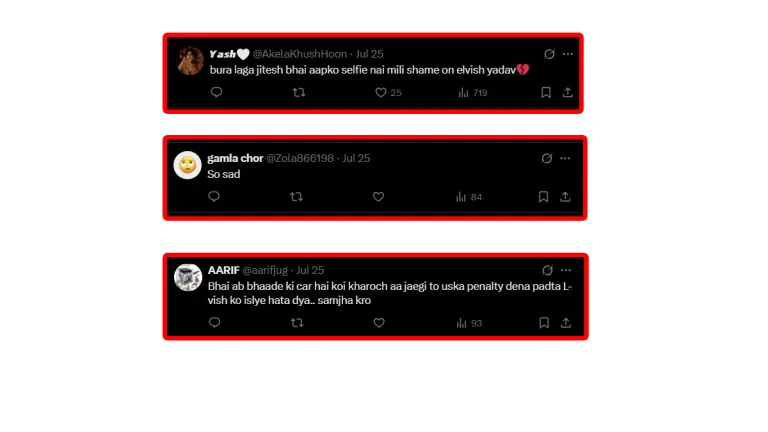The image size is (768, 432).
Task: Bookmark AARIF's tweet
Action: pyautogui.click(x=545, y=323)
